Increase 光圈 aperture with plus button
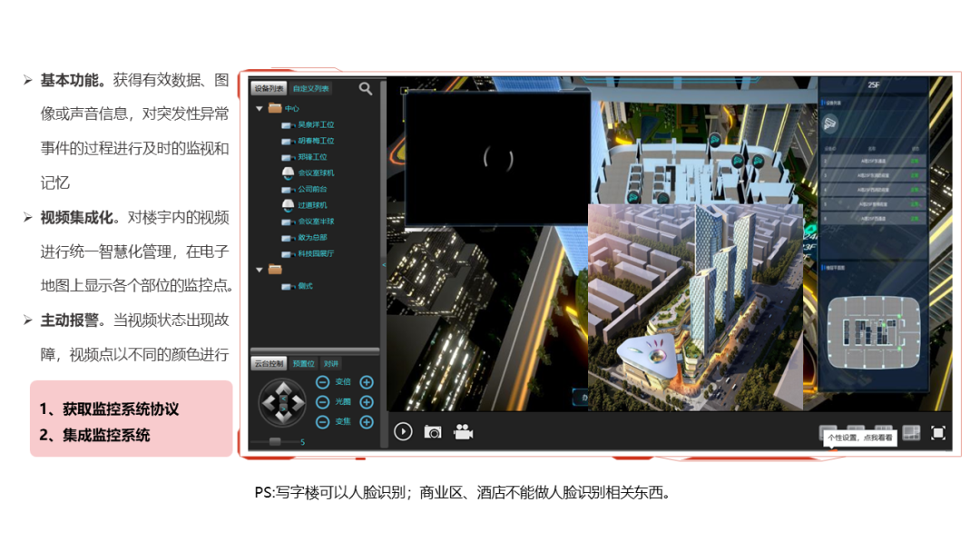 click(367, 402)
